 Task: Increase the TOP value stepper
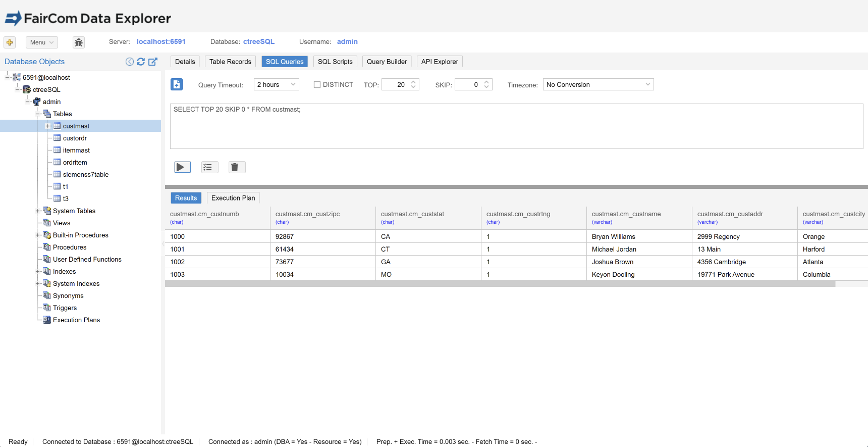tap(413, 82)
